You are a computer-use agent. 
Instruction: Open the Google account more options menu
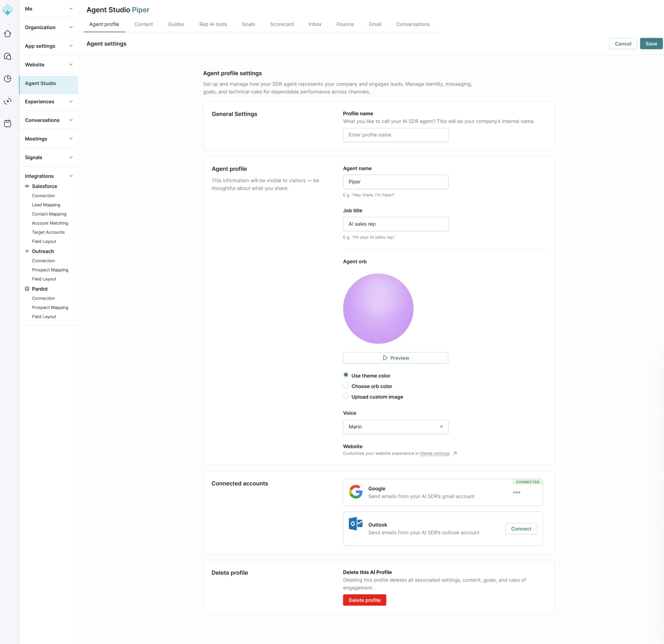click(x=517, y=492)
